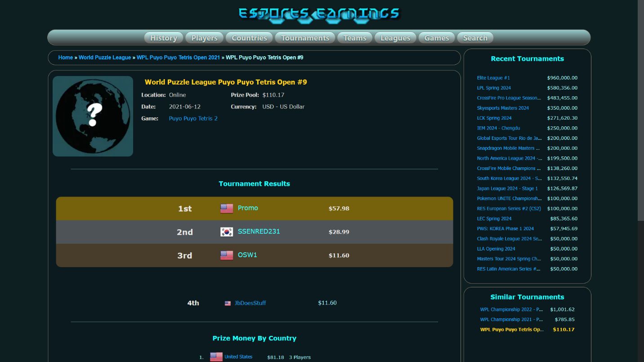The height and width of the screenshot is (362, 644).
Task: Click the small flag beside JbDoesStuff
Action: click(228, 304)
